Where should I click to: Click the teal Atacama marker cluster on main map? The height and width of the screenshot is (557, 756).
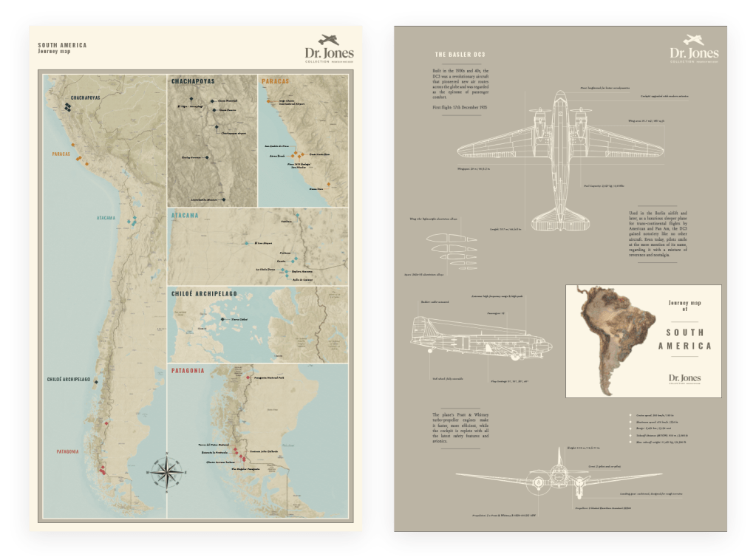(x=133, y=221)
